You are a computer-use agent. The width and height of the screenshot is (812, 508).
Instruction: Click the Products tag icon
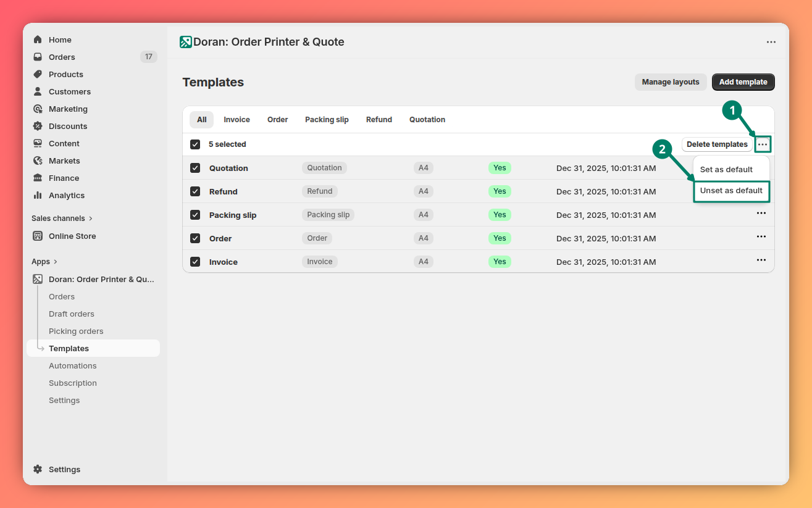[x=38, y=74]
